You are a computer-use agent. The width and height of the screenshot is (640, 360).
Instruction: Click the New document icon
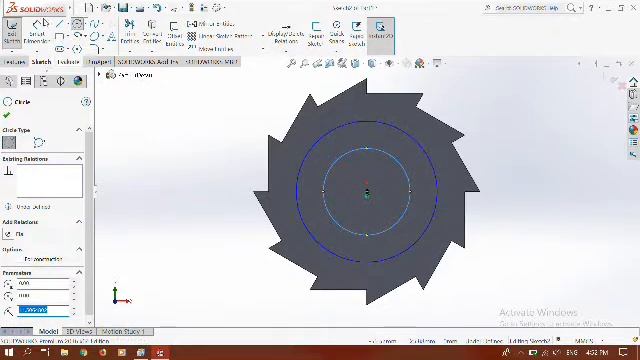[89, 7]
